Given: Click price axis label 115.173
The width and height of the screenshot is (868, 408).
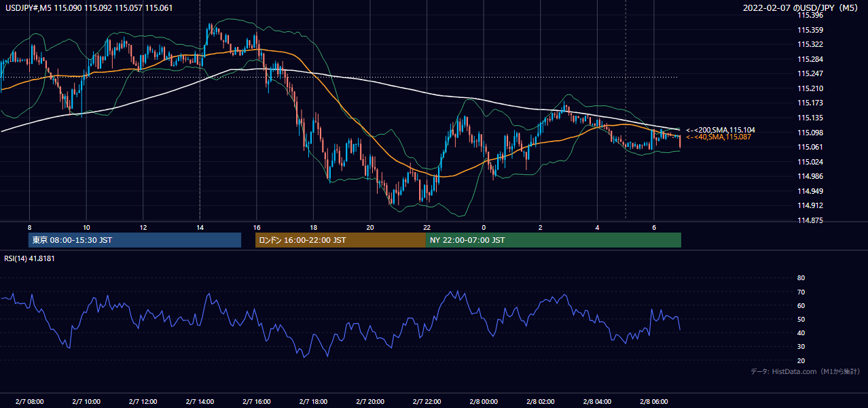Looking at the screenshot, I should (810, 103).
